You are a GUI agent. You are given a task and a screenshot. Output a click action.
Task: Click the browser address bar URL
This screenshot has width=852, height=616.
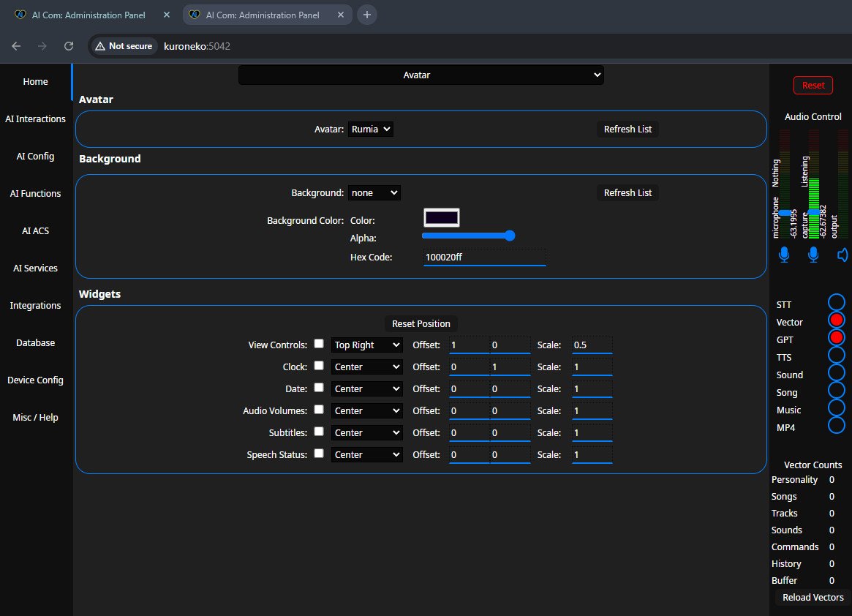(x=197, y=46)
